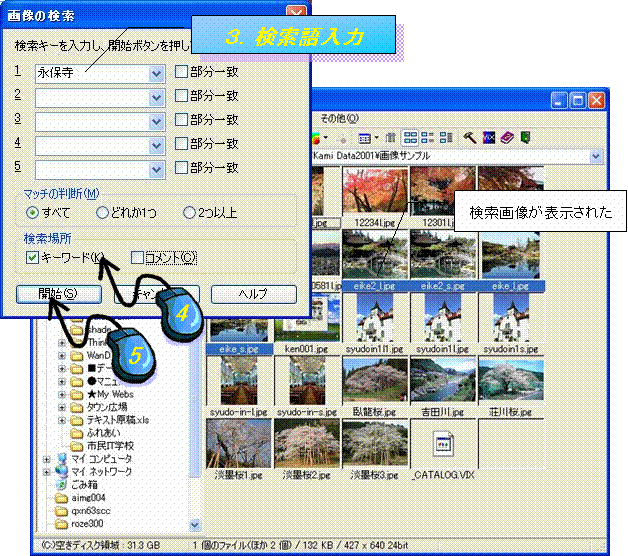Click the purple book icon in toolbar
Image resolution: width=628 pixels, height=556 pixels.
click(506, 137)
